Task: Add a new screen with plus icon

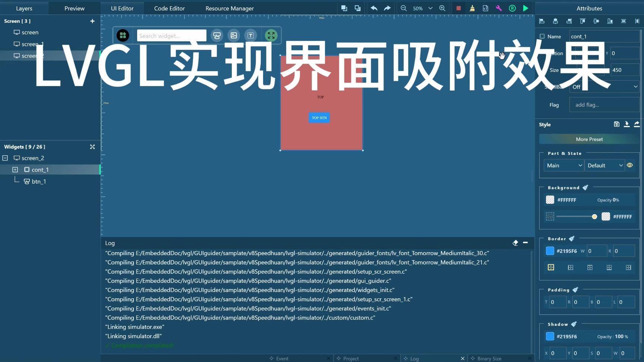Action: pos(92,21)
